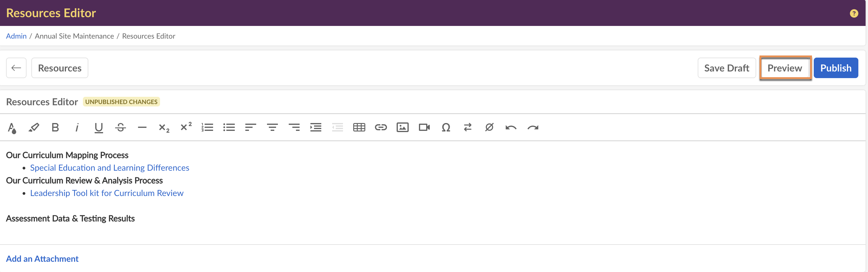Click the text color icon

(12, 128)
